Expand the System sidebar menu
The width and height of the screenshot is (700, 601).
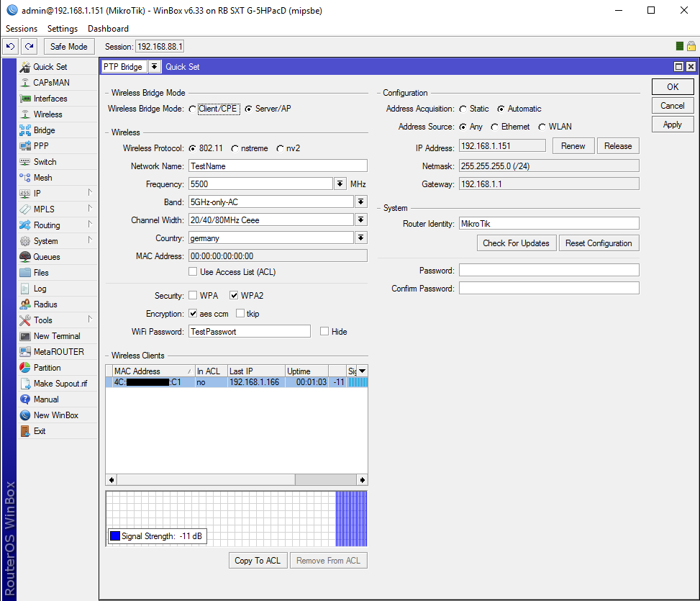(90, 240)
